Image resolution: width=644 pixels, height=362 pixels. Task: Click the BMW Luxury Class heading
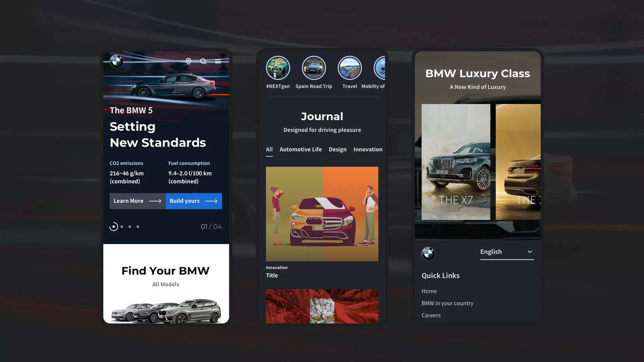tap(478, 73)
